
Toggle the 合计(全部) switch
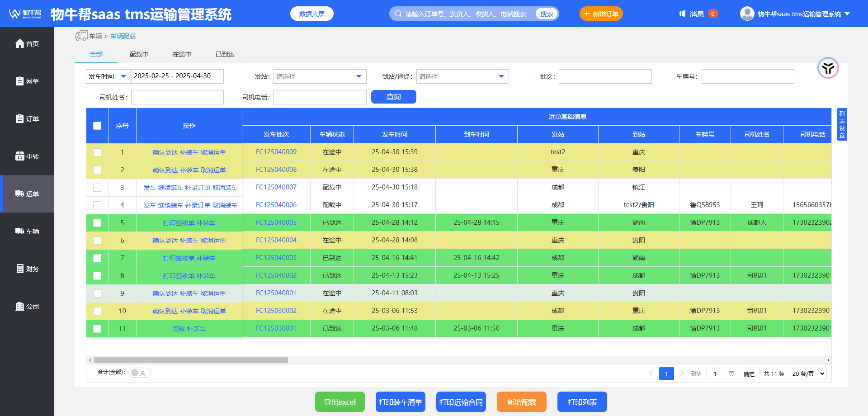(x=139, y=373)
